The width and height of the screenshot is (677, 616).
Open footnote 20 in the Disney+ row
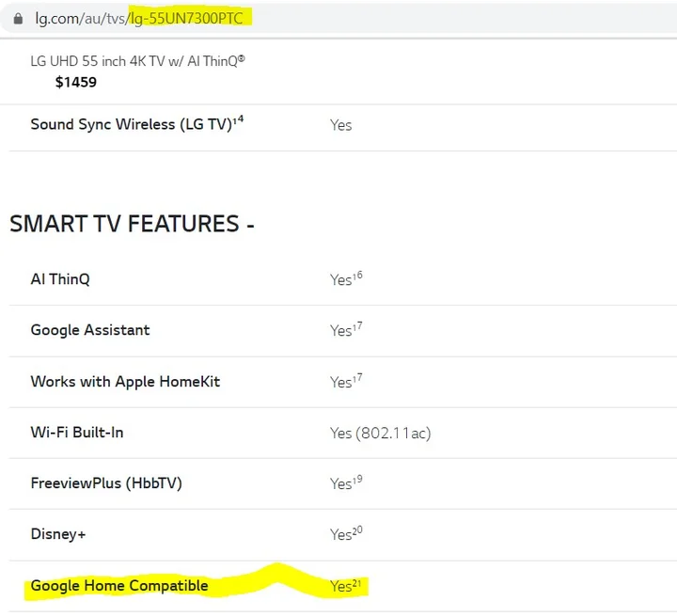point(358,529)
